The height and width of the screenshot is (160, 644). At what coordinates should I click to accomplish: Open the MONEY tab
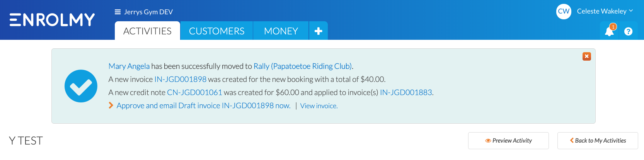coord(281,31)
